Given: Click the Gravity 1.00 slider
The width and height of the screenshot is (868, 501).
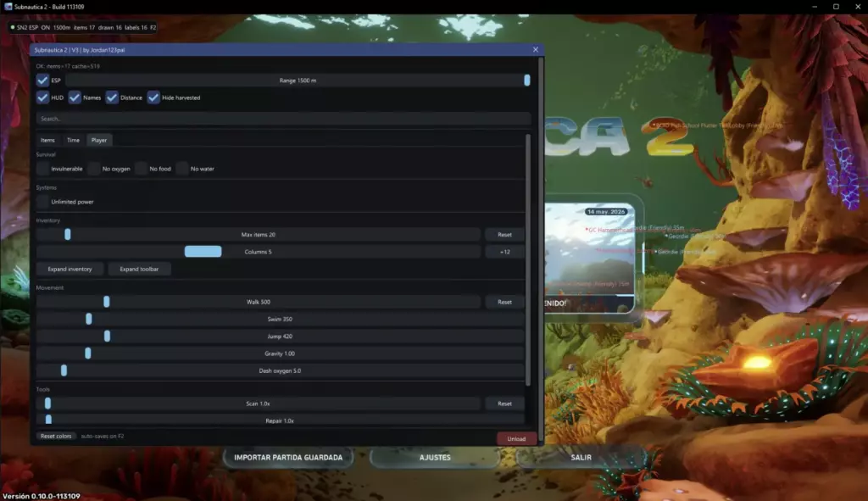Looking at the screenshot, I should click(280, 353).
